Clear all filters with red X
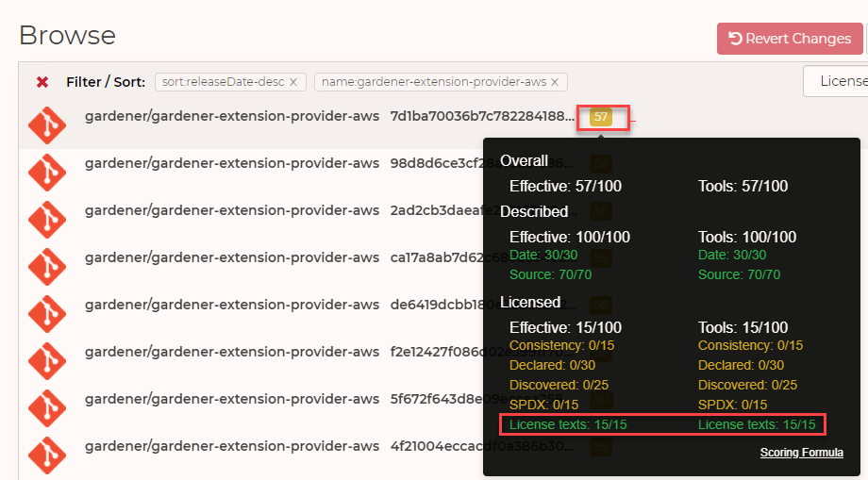868x480 pixels. pos(42,82)
